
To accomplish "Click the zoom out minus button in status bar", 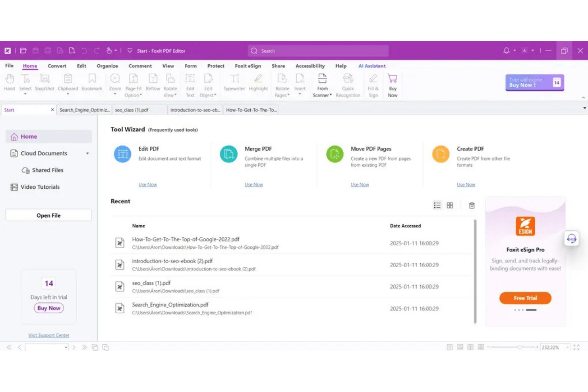I will (489, 348).
